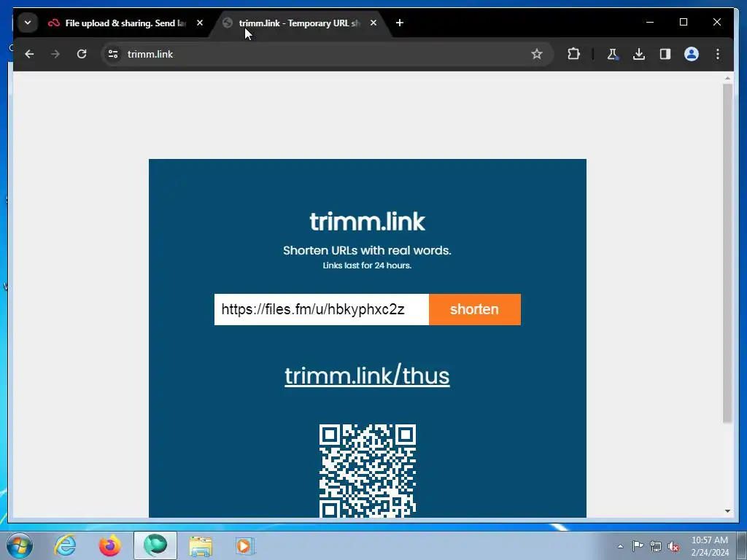
Task: Click the browser forward arrow
Action: point(55,54)
